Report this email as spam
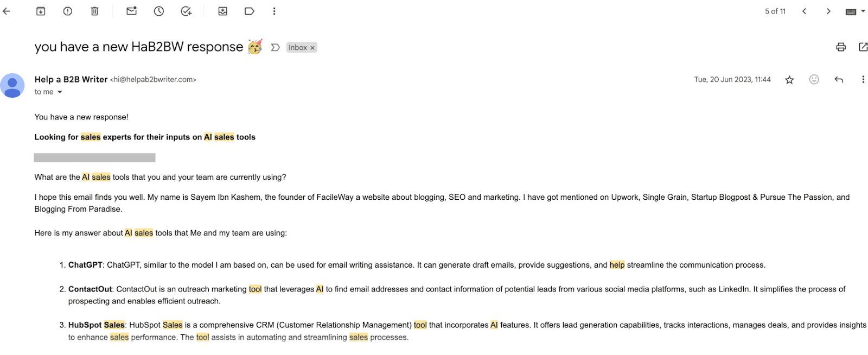Screen dimensions: 868x355 click(x=67, y=11)
